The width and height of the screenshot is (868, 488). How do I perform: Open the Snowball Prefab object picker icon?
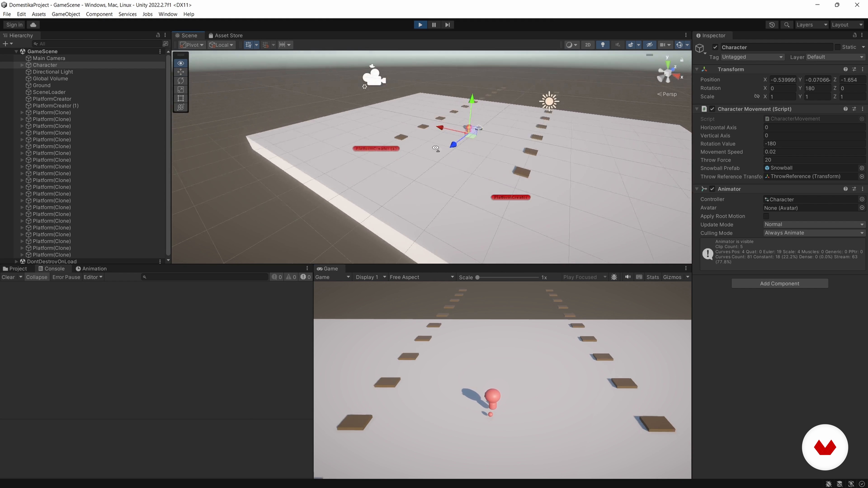(x=862, y=168)
